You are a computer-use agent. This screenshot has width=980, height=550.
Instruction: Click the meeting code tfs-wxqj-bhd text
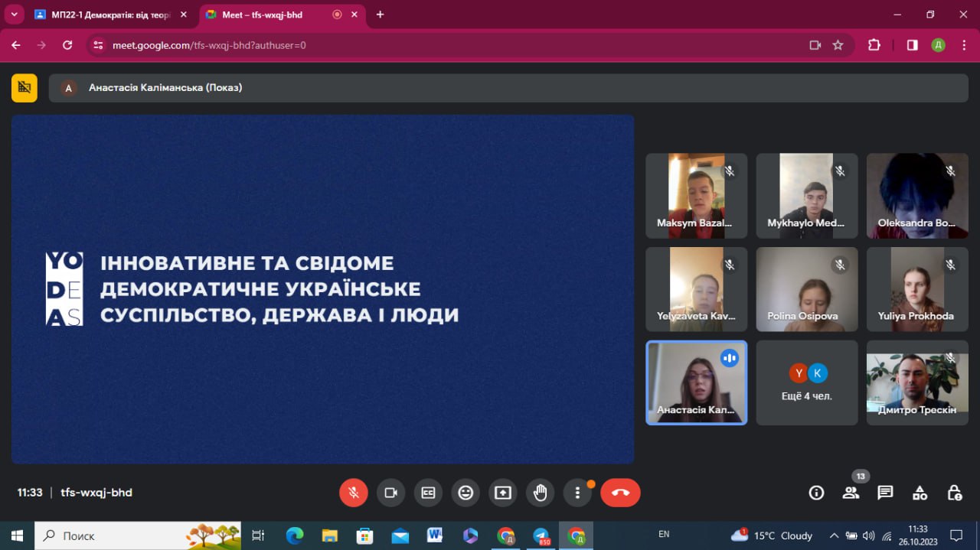tap(96, 493)
